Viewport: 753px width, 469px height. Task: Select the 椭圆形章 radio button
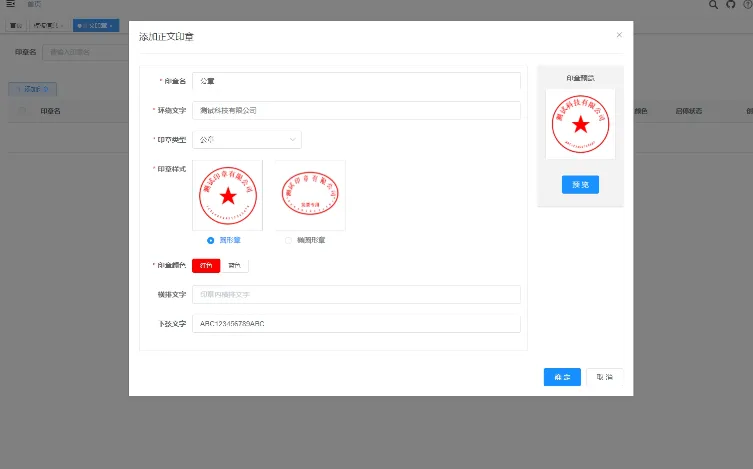point(288,241)
